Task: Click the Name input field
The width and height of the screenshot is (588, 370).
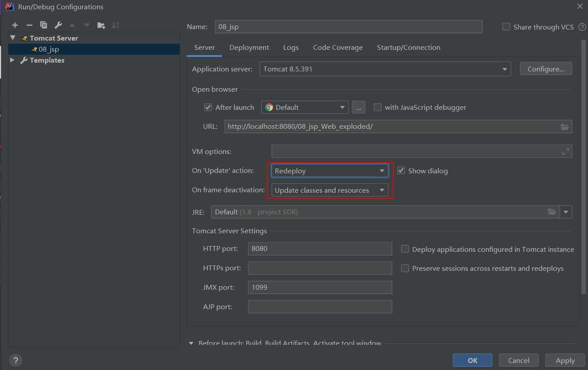Action: click(348, 26)
